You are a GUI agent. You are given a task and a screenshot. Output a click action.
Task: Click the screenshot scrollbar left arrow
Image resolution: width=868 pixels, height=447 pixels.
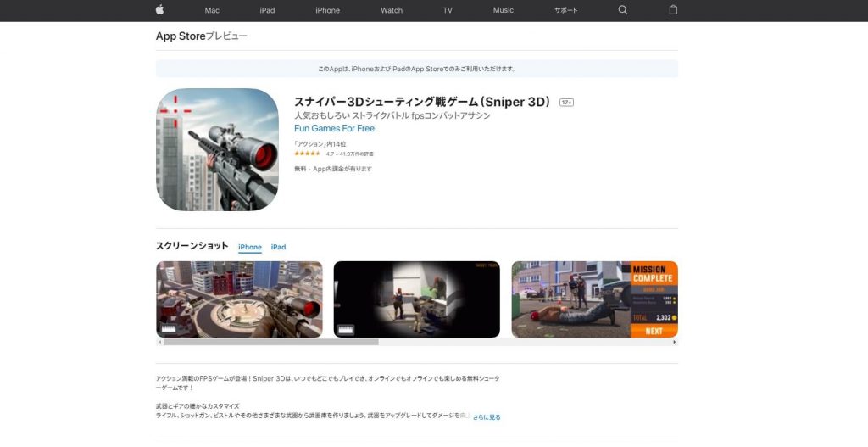(x=159, y=342)
